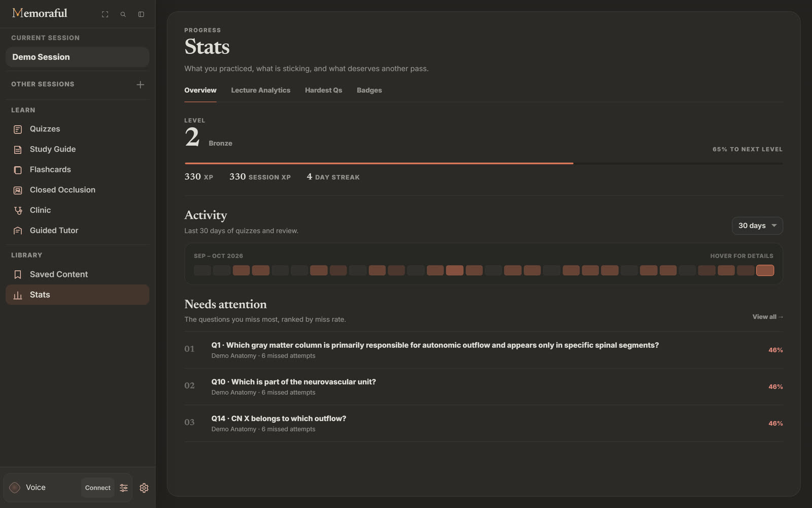Switch to the Lecture Analytics tab

[x=260, y=90]
